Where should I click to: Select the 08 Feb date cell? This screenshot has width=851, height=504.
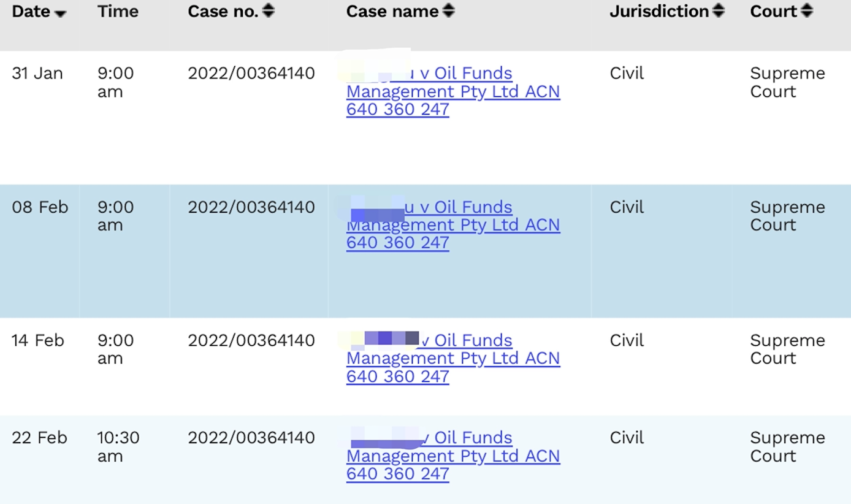click(x=40, y=207)
